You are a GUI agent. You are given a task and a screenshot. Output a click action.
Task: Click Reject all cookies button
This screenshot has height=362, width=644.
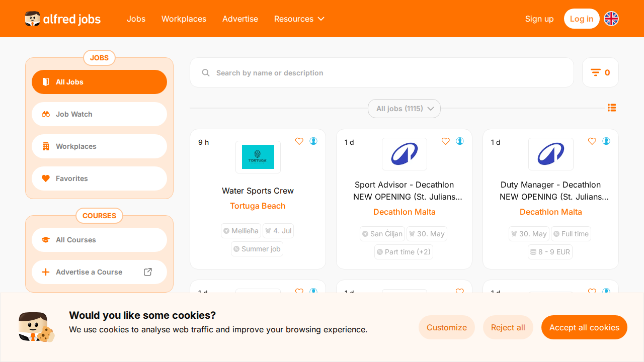click(x=508, y=327)
